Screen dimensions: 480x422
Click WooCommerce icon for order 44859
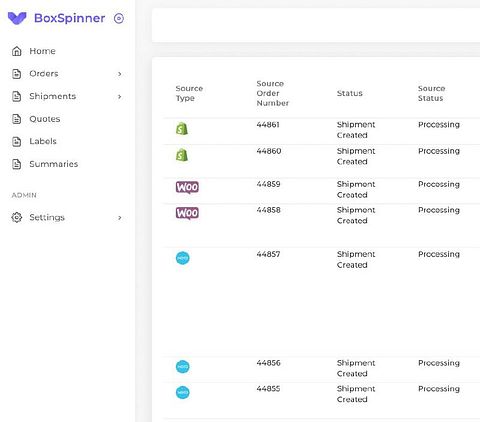pos(187,187)
